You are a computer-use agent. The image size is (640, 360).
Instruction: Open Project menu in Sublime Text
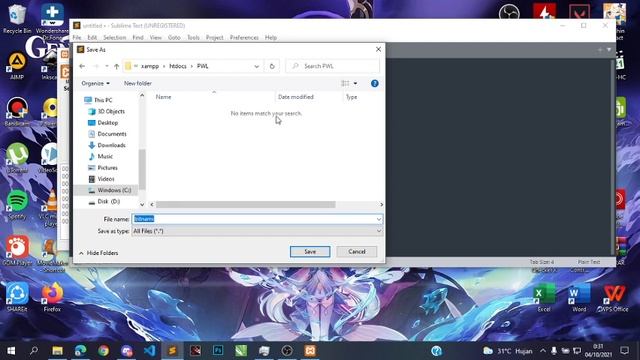(x=215, y=38)
